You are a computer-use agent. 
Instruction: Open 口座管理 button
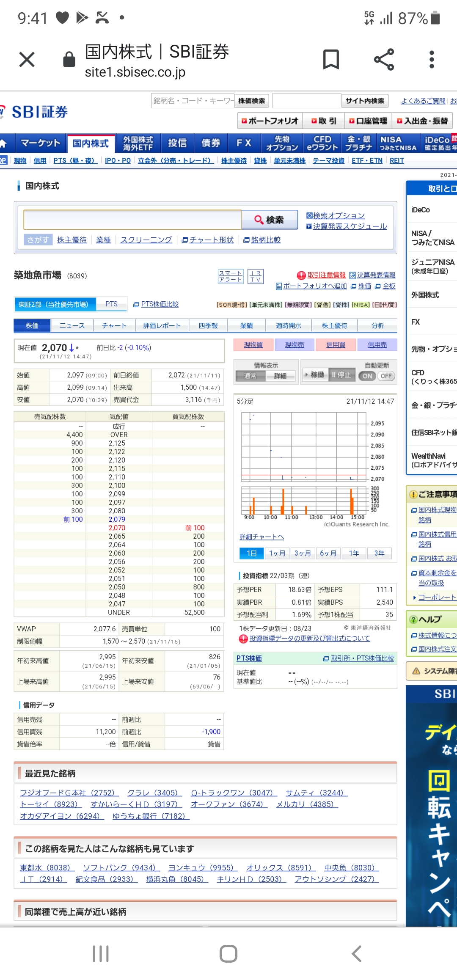[368, 121]
